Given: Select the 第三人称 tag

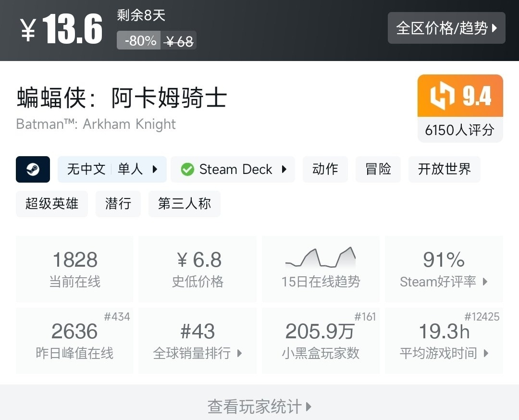Looking at the screenshot, I should (x=185, y=204).
